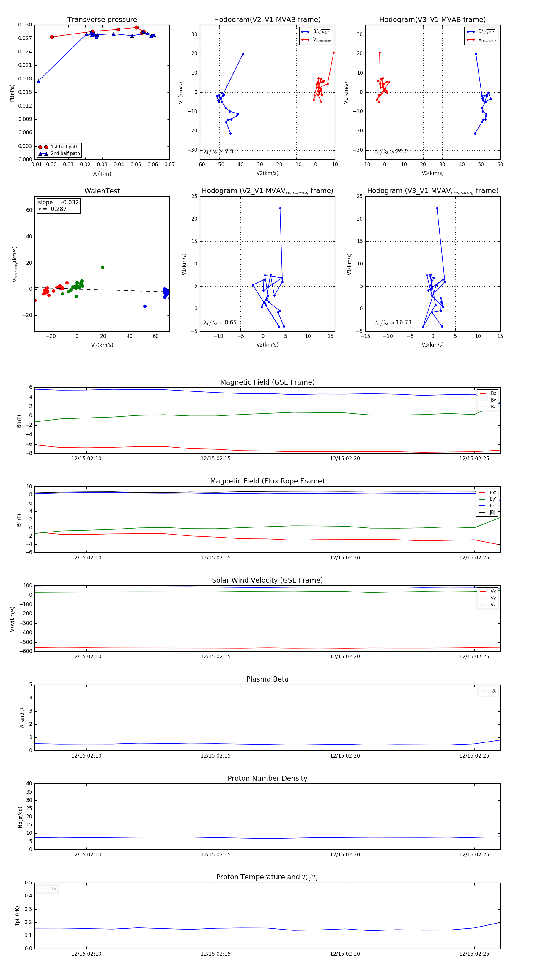535x980 pixels.
Task: Click the 'Transverse pressure' plot title
Action: 102,20
